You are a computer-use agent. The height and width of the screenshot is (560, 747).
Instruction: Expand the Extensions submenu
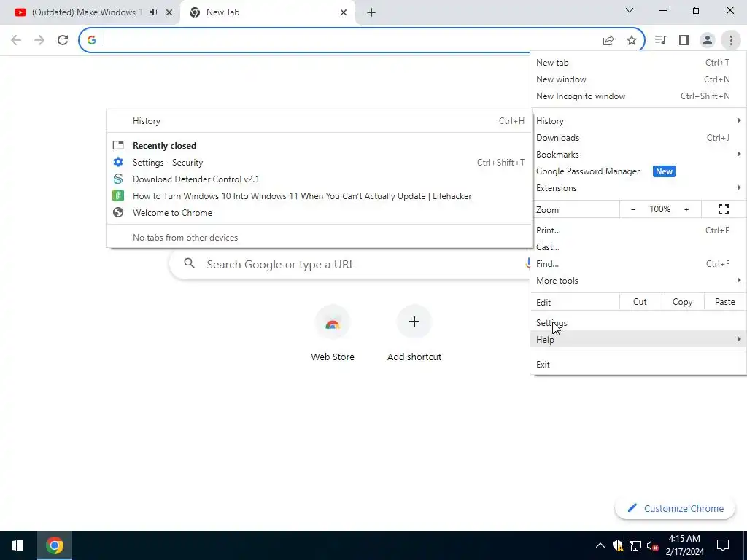point(638,187)
